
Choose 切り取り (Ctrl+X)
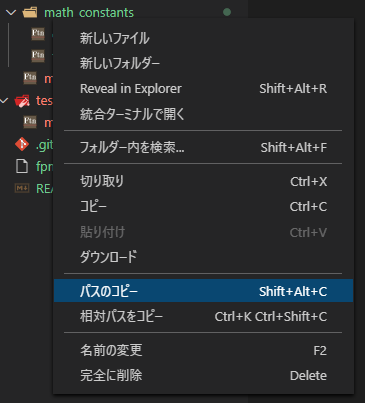pos(203,181)
